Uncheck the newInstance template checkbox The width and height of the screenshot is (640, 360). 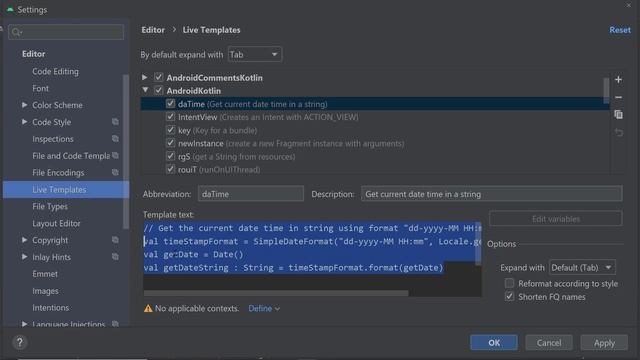(170, 143)
